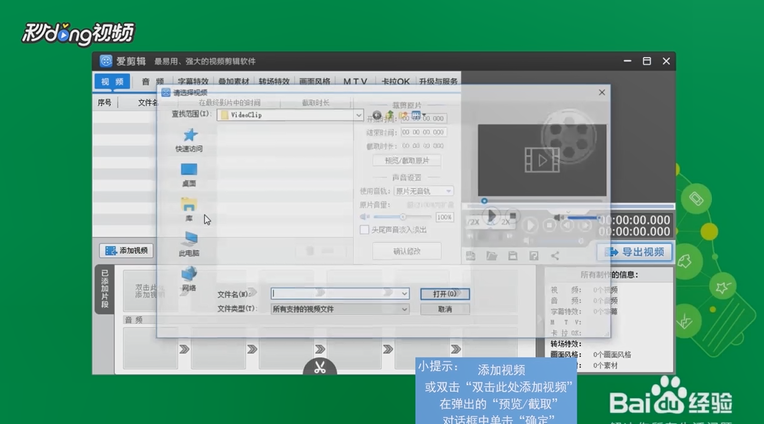This screenshot has width=764, height=424.
Task: Select 此电脑 this PC location
Action: (189, 244)
